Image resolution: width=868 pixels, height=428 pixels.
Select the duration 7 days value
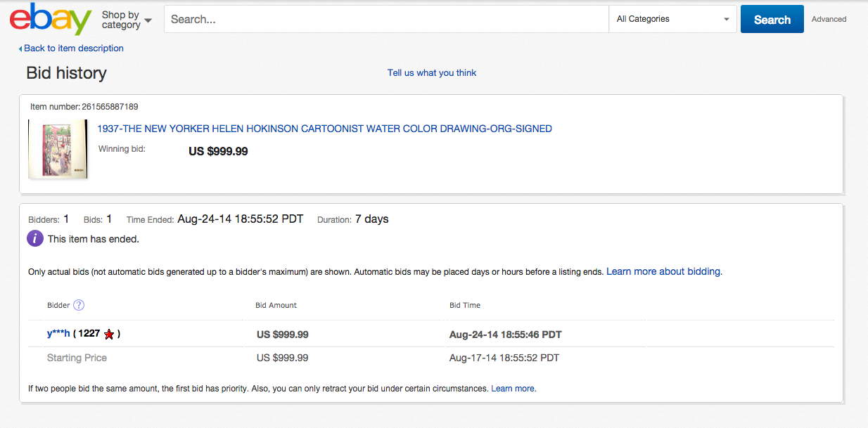coord(372,219)
